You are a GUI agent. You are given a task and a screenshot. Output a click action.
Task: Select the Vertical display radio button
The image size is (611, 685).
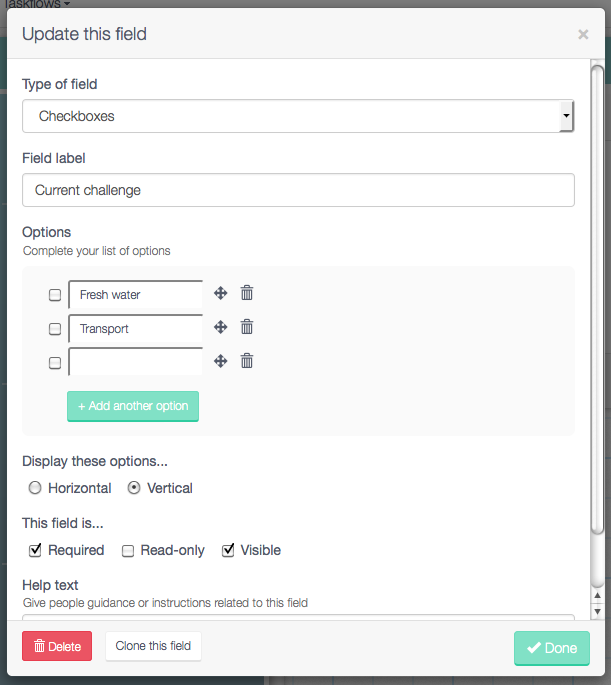(x=134, y=488)
